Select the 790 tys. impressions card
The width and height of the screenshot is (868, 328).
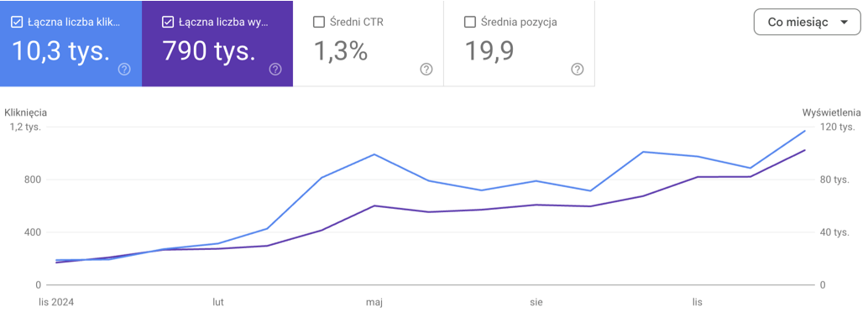click(217, 44)
